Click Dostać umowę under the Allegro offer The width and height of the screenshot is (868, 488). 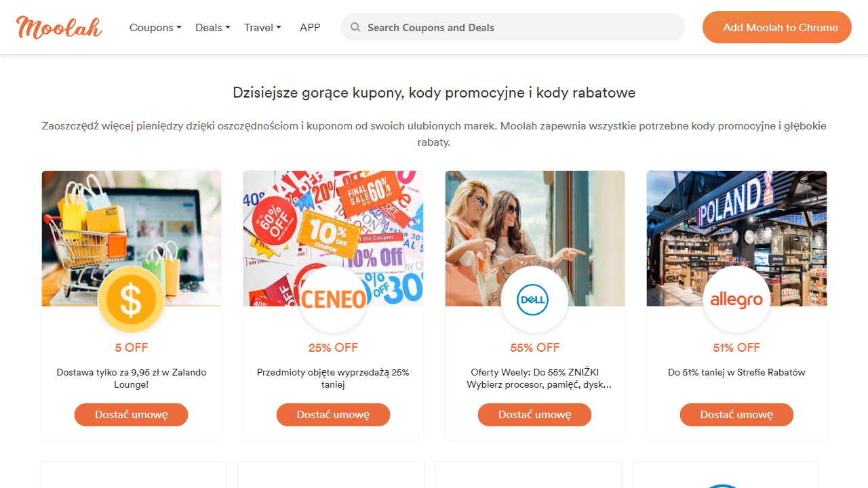pyautogui.click(x=736, y=415)
